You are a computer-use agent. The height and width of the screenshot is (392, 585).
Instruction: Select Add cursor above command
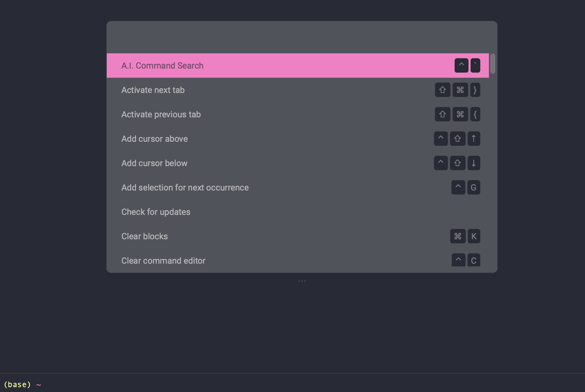[298, 139]
